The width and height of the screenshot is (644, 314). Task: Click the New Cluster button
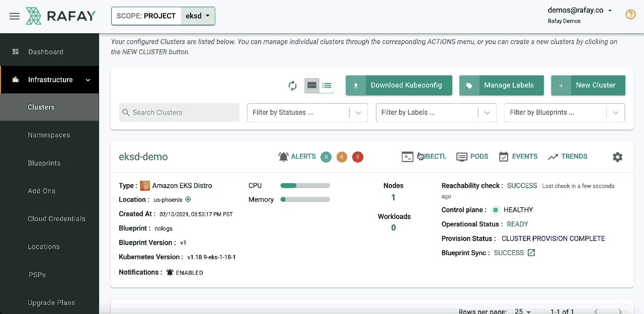click(x=588, y=86)
